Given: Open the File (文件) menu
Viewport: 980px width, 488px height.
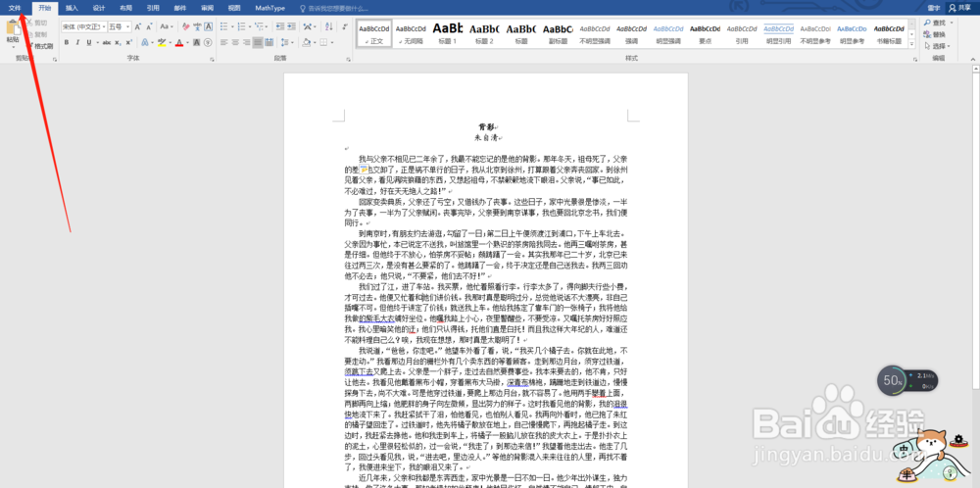Looking at the screenshot, I should pyautogui.click(x=15, y=8).
